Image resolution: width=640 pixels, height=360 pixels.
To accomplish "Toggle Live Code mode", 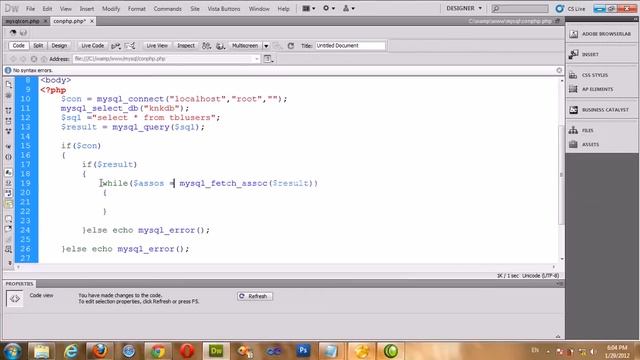I will coord(92,46).
